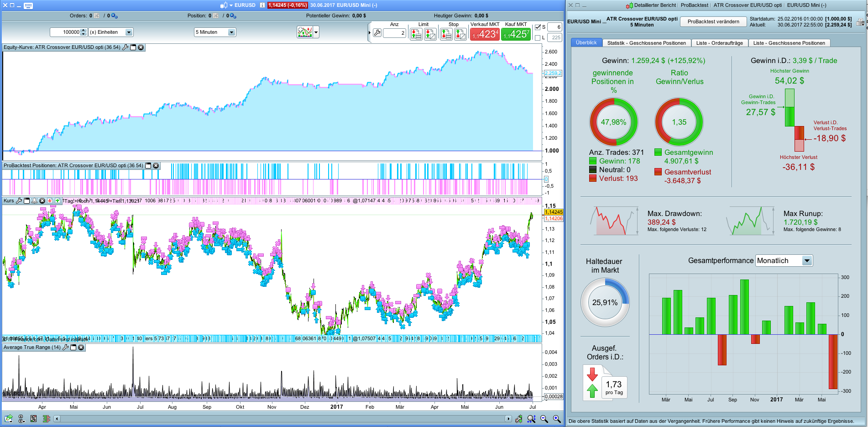Maximize the ProBacktest Positionen panel
This screenshot has height=427, width=868.
click(x=148, y=165)
